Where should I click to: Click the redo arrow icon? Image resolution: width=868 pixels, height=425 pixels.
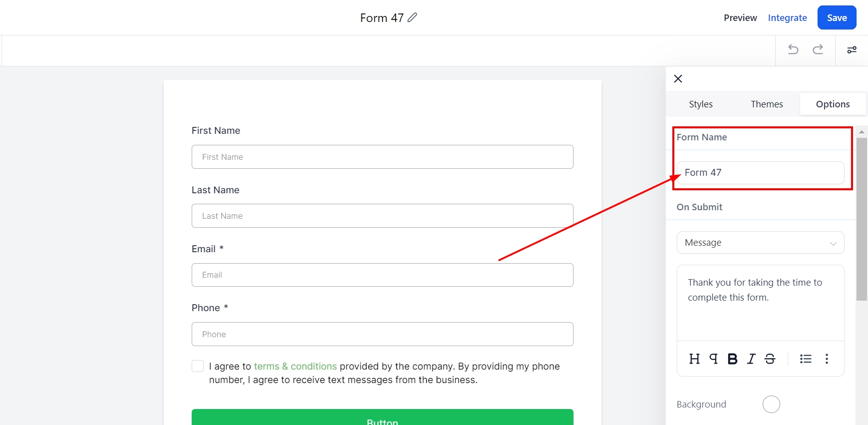(818, 49)
